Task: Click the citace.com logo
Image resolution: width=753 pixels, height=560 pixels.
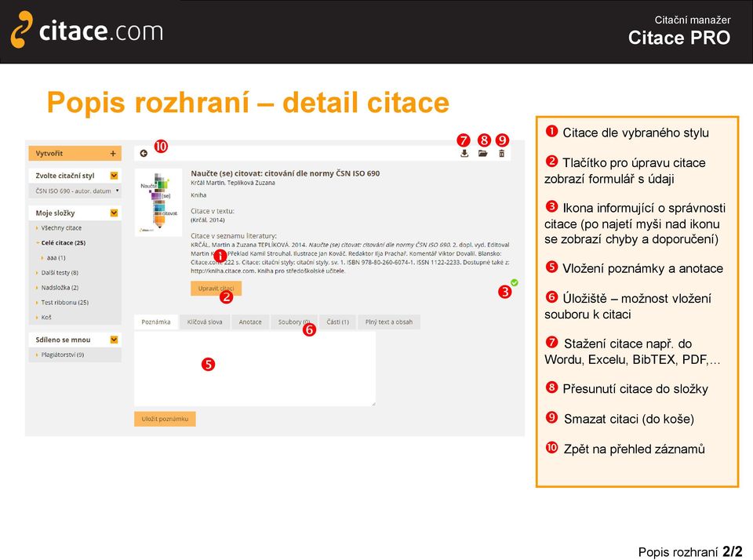Action: click(x=87, y=31)
